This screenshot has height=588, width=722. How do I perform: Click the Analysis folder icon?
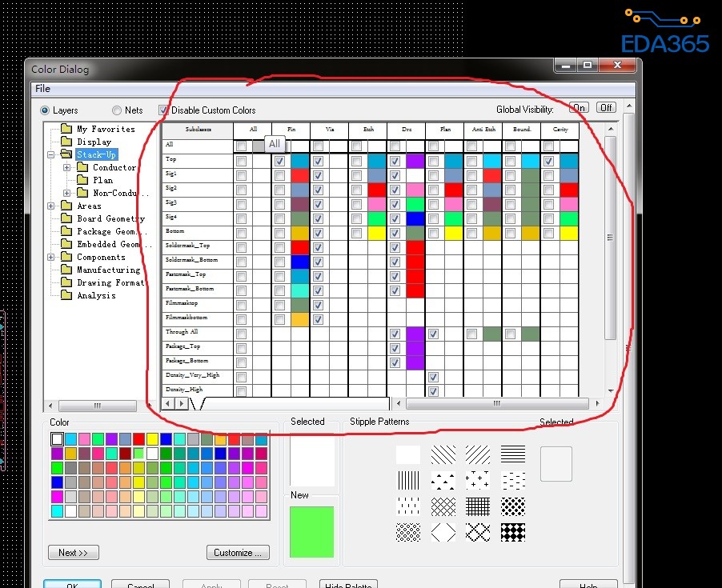pos(66,295)
